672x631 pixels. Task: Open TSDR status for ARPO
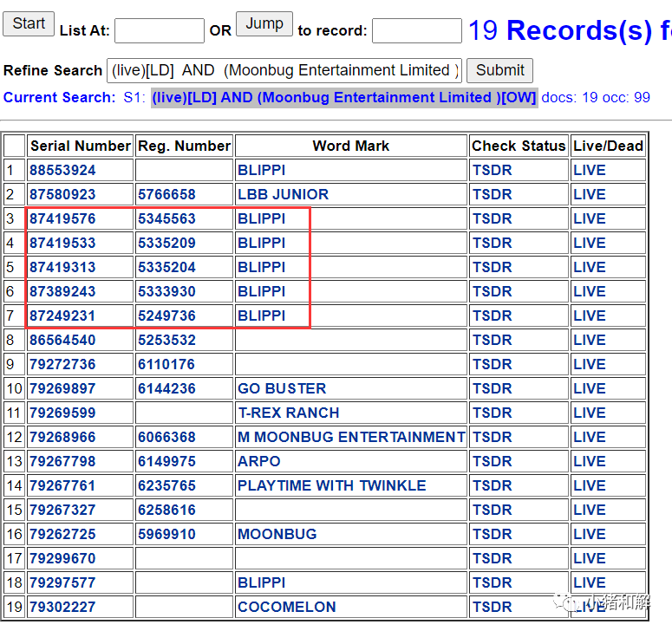[493, 461]
